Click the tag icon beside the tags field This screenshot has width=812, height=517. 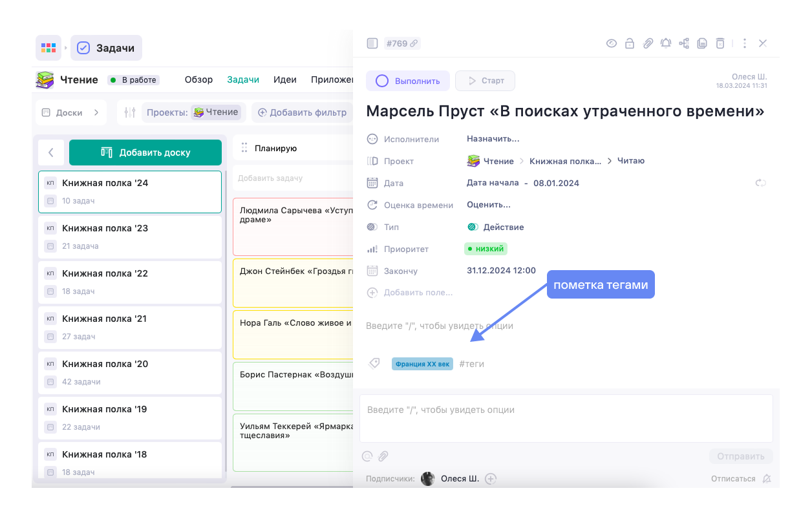(374, 363)
